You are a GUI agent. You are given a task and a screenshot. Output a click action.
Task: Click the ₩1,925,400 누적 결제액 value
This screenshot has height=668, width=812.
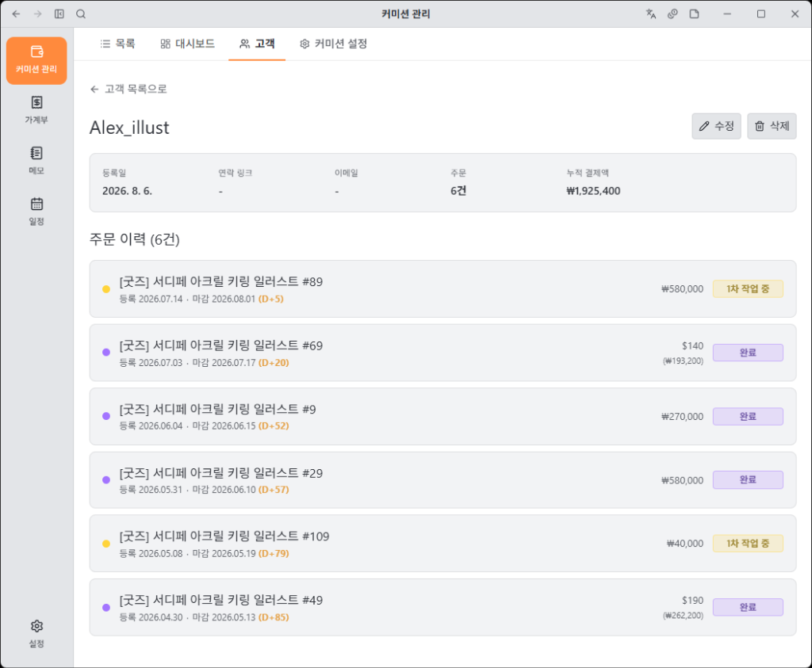click(x=593, y=191)
